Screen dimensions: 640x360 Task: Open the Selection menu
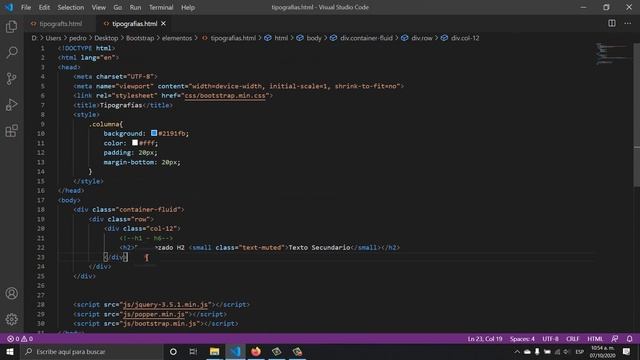71,7
